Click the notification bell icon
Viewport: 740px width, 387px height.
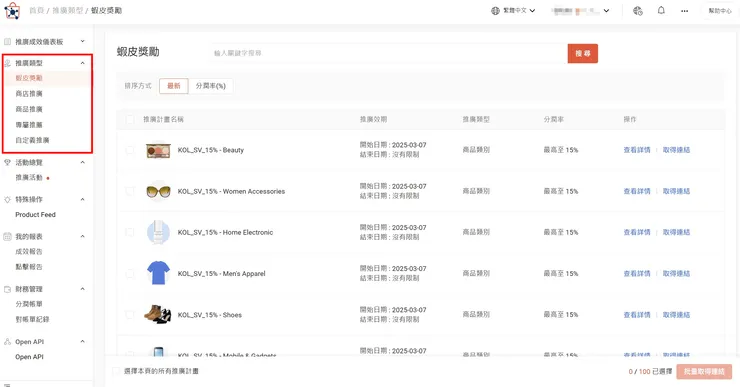click(661, 10)
